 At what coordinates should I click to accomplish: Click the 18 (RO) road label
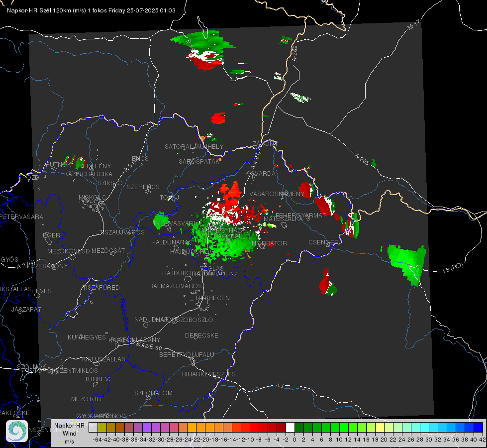point(453,268)
